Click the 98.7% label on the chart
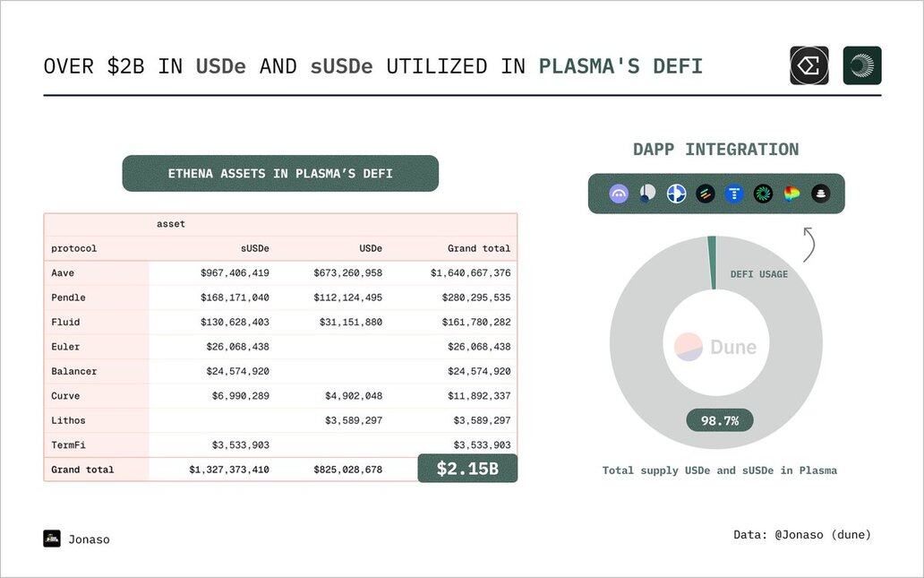This screenshot has width=924, height=578. click(x=720, y=420)
